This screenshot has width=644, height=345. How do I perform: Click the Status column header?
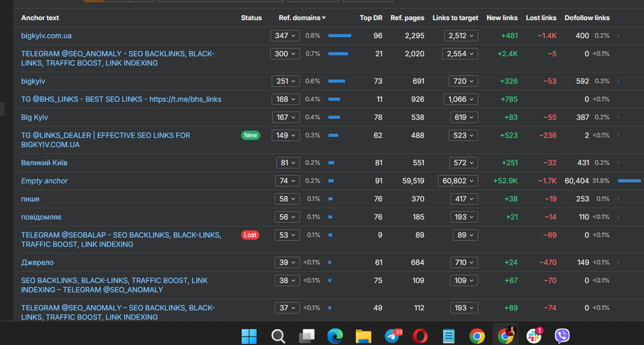click(x=252, y=18)
